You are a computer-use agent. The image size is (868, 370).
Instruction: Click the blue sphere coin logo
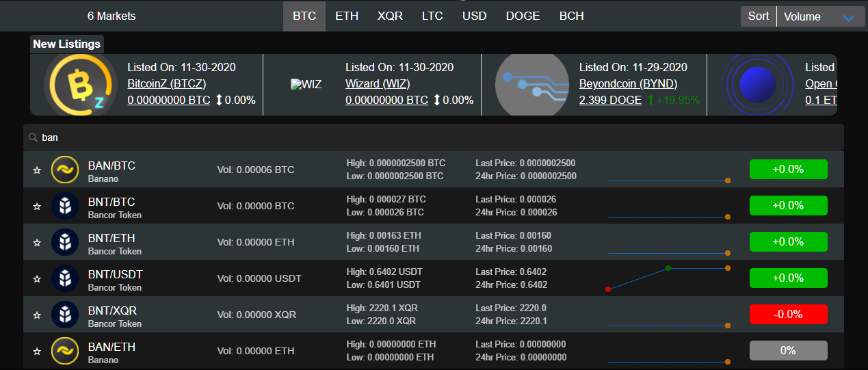pos(758,85)
